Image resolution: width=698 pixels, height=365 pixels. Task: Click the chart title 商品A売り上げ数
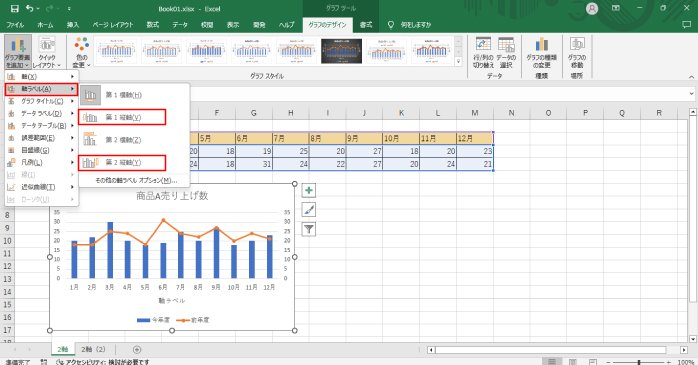click(x=172, y=196)
